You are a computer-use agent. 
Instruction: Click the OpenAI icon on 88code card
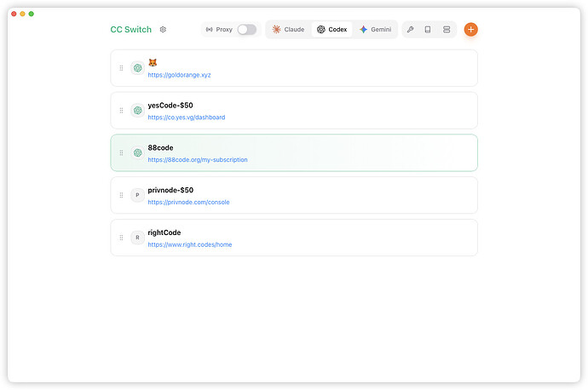click(137, 153)
